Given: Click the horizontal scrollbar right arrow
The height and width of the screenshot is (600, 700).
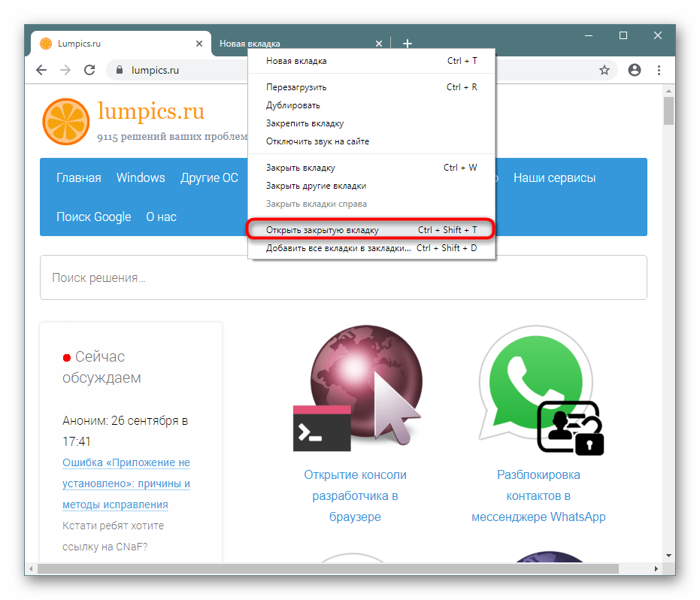Looking at the screenshot, I should pos(656,568).
